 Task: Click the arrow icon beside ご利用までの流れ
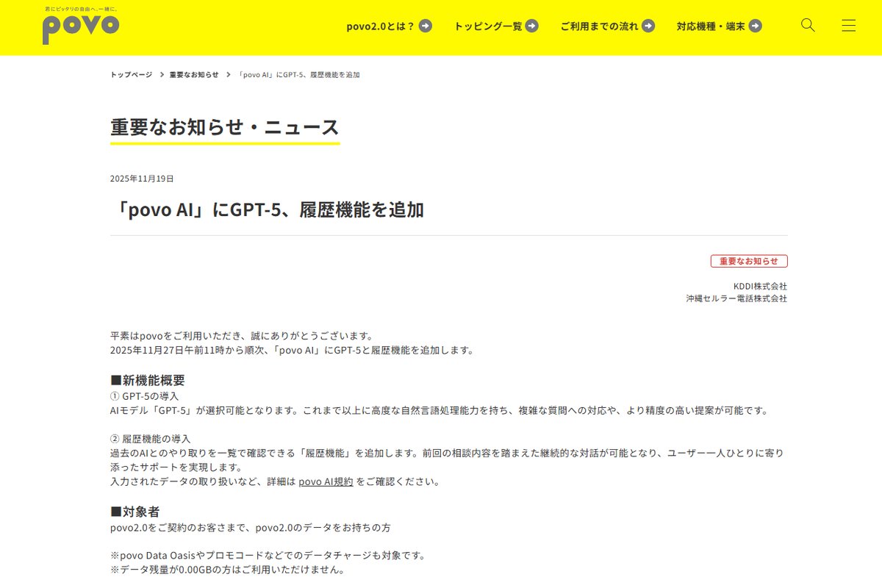pos(648,25)
